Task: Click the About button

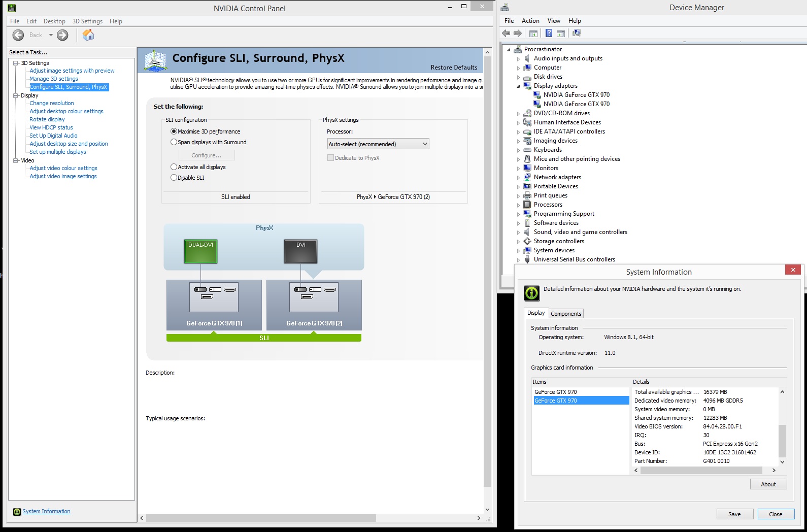Action: click(x=768, y=484)
